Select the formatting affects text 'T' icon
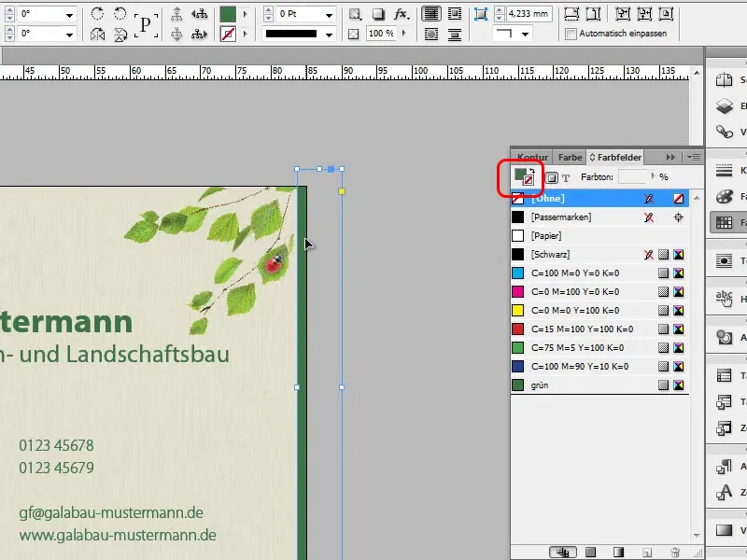The height and width of the screenshot is (560, 747). coord(566,177)
